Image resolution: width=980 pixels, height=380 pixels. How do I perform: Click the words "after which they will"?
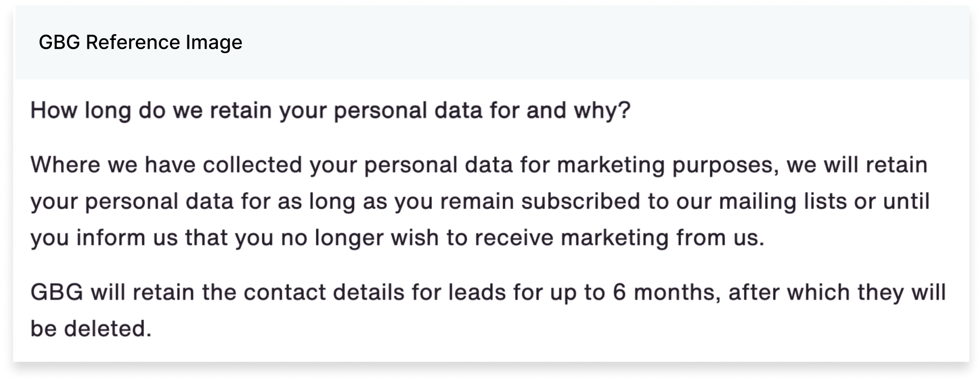[x=837, y=292]
